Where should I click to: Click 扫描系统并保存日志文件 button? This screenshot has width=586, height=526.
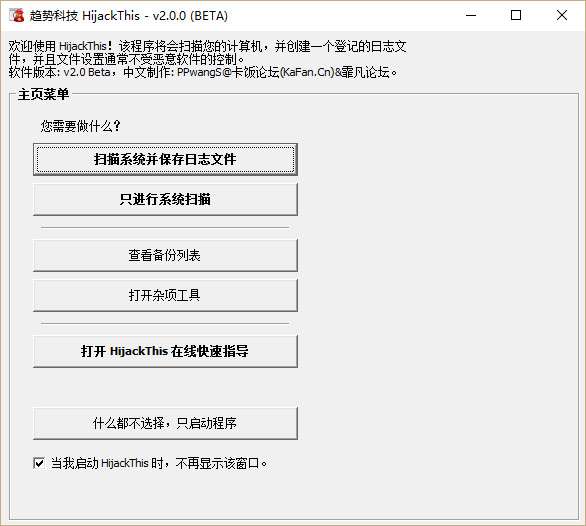coord(165,159)
